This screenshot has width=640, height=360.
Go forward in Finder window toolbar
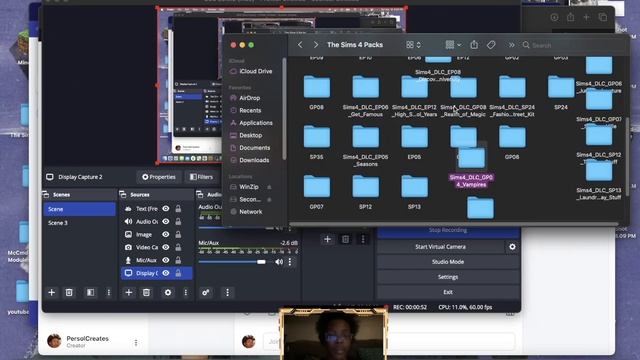316,45
